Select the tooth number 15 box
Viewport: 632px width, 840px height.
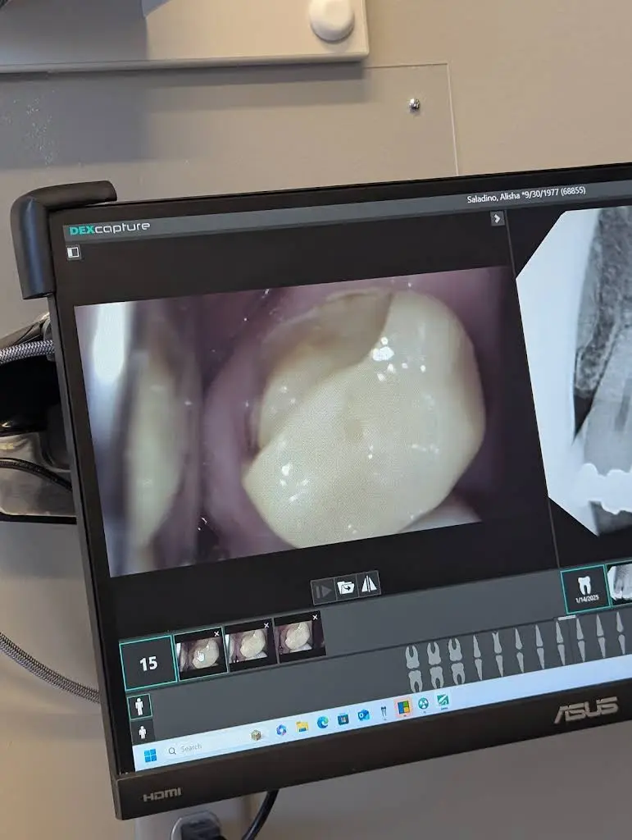(148, 664)
